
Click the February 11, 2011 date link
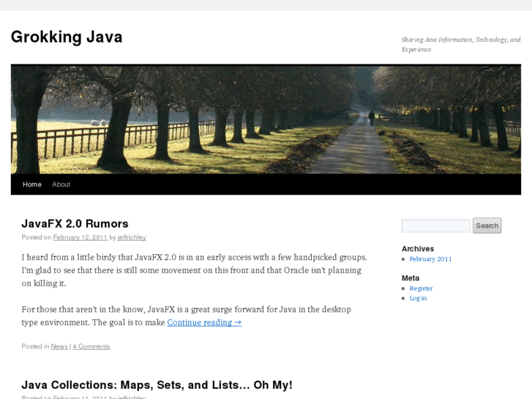pyautogui.click(x=80, y=397)
